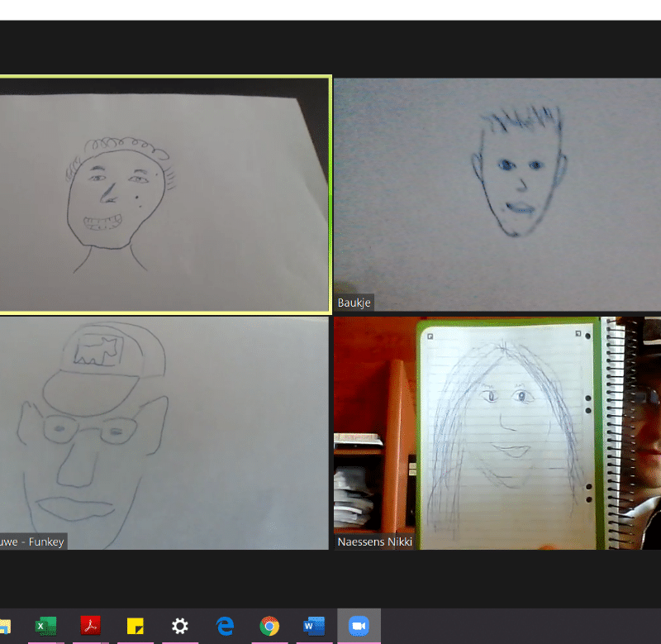Click the Funkey participant name label
This screenshot has width=661, height=644.
pyautogui.click(x=31, y=541)
